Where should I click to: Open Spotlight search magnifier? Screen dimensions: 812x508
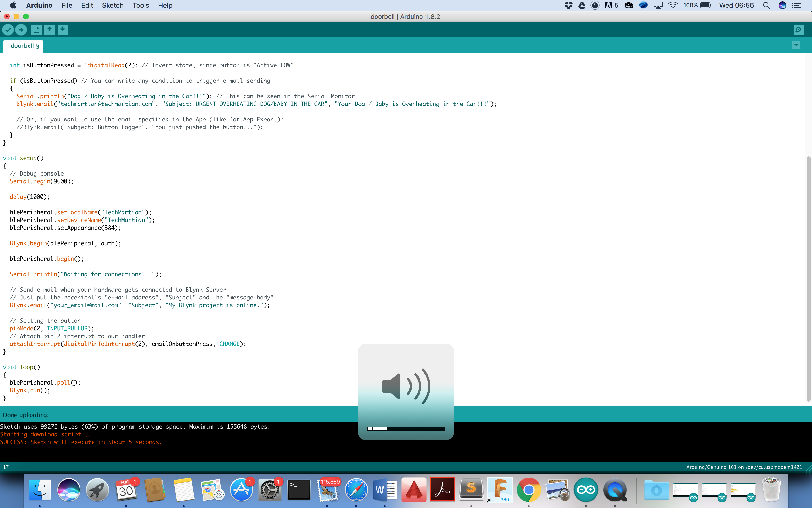(766, 5)
